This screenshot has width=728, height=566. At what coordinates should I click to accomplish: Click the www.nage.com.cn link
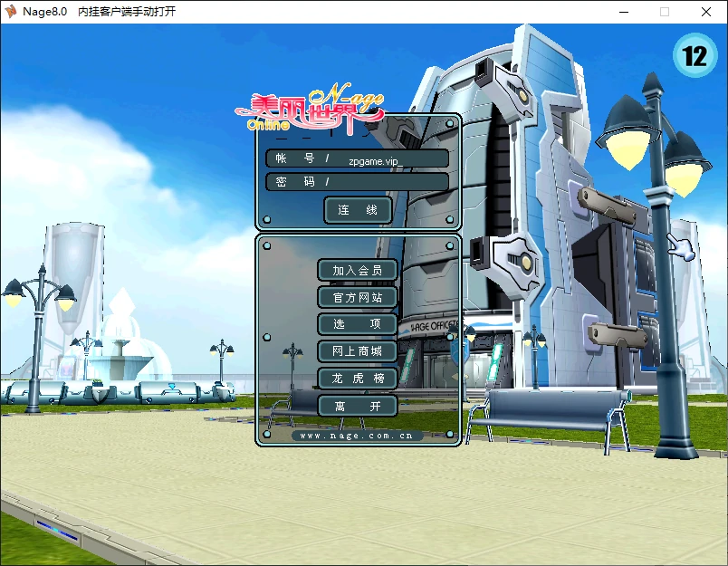(357, 436)
